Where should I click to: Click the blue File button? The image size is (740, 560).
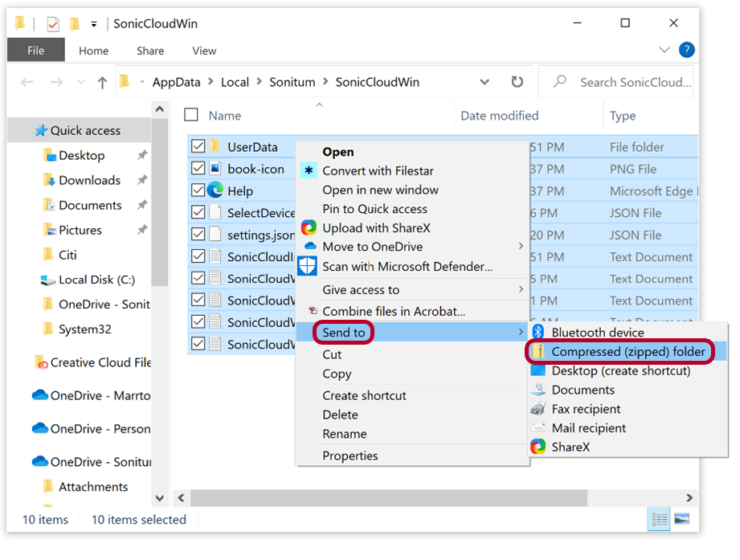pyautogui.click(x=35, y=51)
